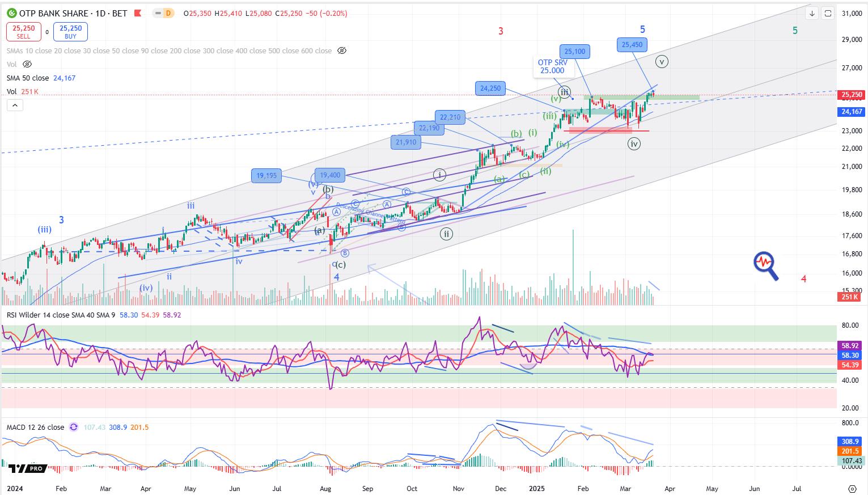Click the green 5 wave label

(795, 31)
